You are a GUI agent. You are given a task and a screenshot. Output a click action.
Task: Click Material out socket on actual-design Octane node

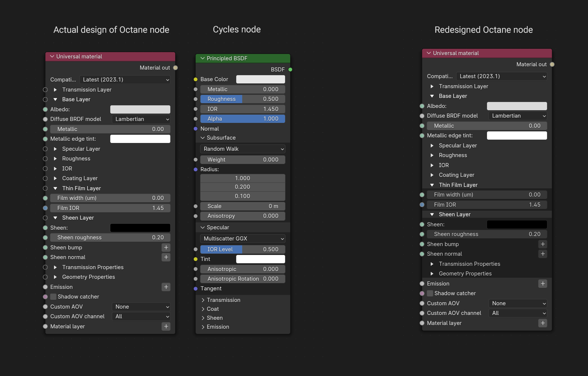(176, 68)
